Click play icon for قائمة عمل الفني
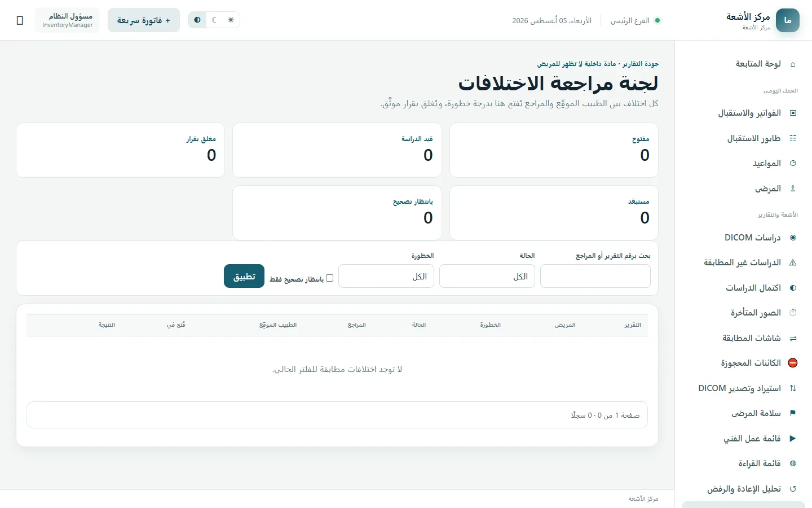The width and height of the screenshot is (812, 508). (x=793, y=439)
